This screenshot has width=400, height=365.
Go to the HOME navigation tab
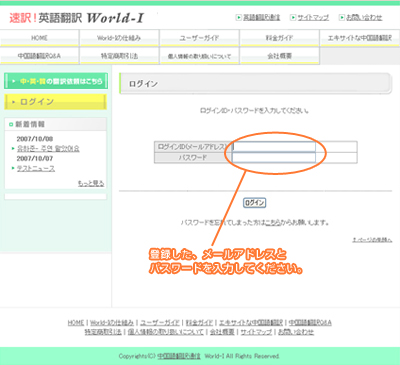(x=39, y=38)
